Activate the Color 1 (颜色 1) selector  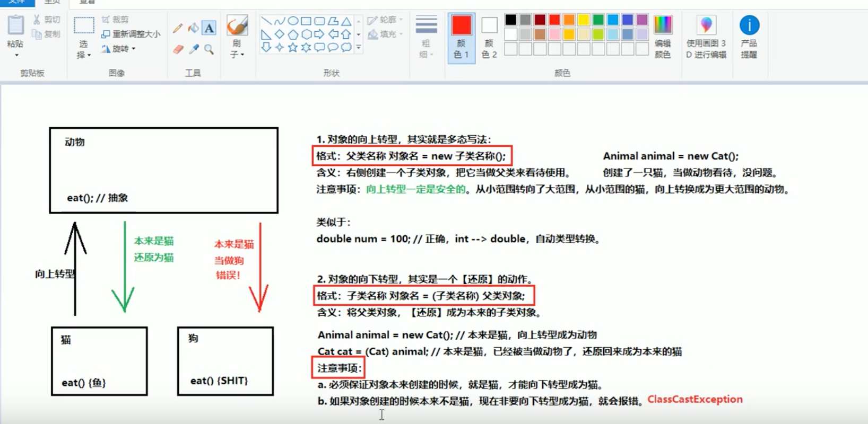pyautogui.click(x=461, y=38)
